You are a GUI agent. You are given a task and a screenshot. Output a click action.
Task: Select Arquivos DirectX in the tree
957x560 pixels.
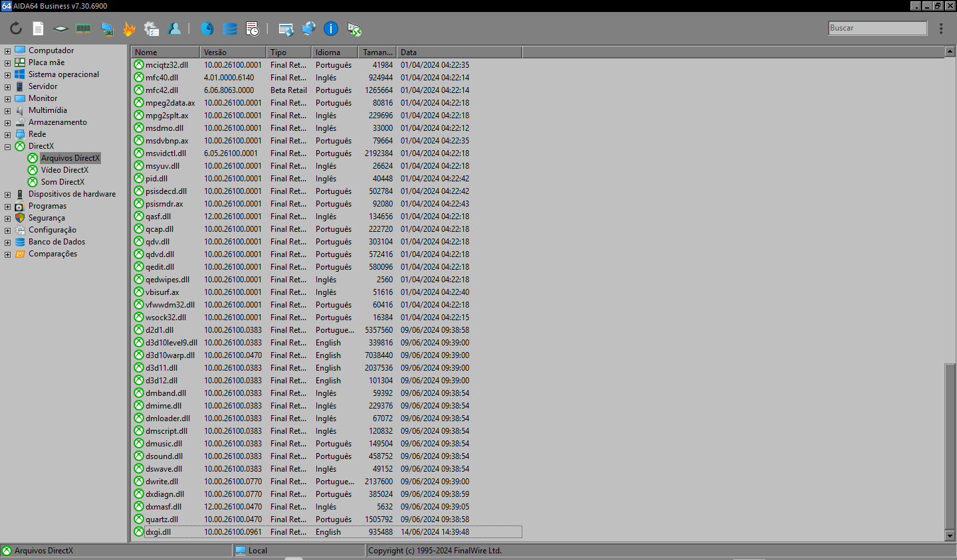pos(70,158)
